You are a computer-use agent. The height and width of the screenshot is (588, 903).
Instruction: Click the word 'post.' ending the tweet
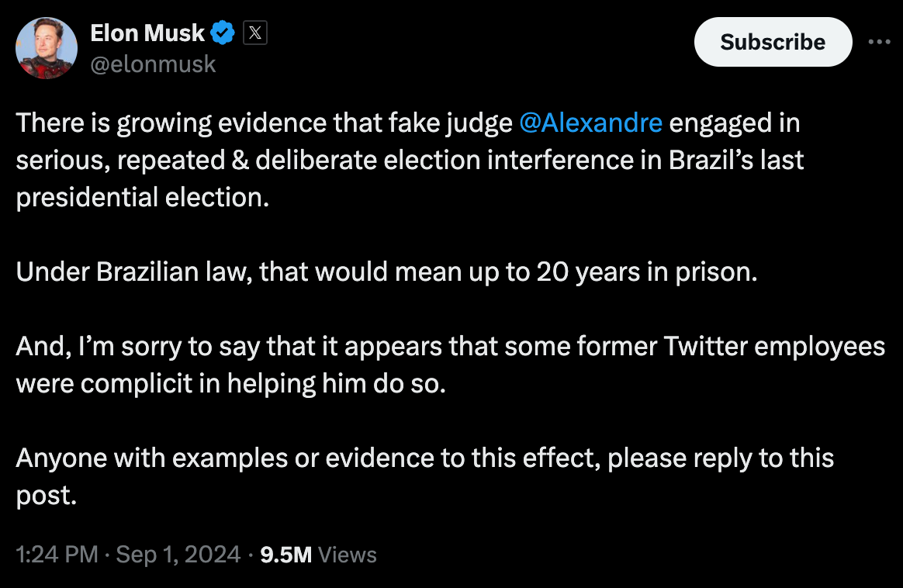click(46, 495)
